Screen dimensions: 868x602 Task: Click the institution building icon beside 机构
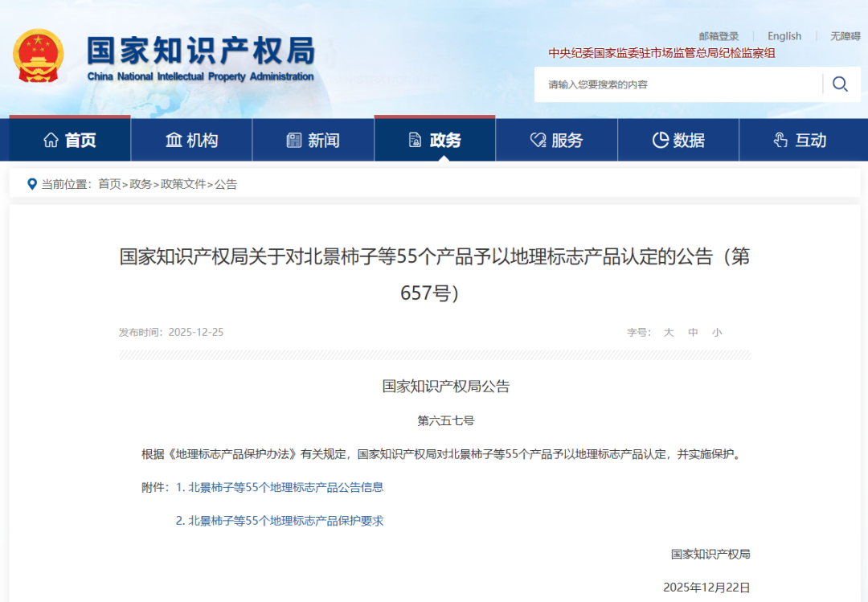(174, 141)
